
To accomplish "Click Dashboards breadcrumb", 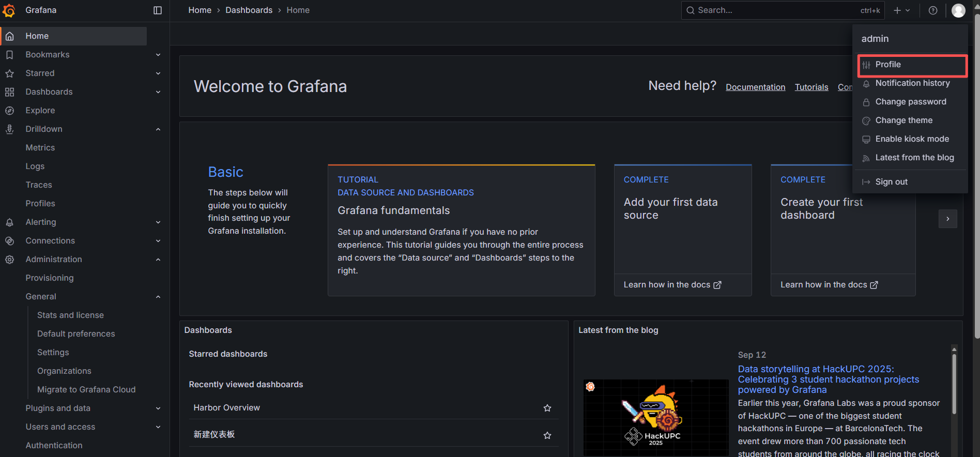I will [x=249, y=10].
